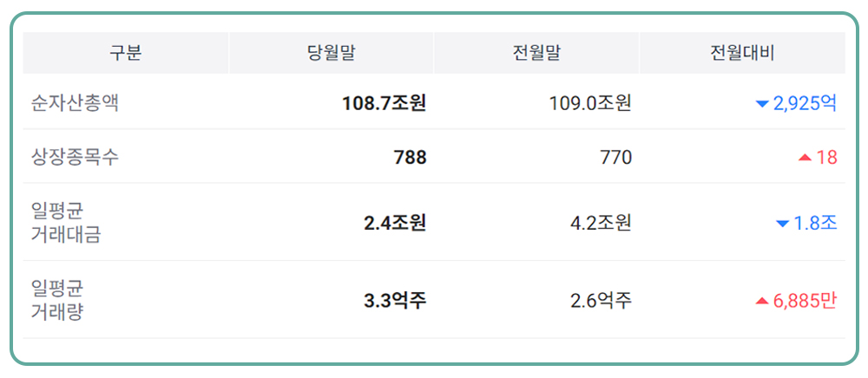Click the bold 2.4조원 value
This screenshot has width=868, height=378.
point(395,223)
